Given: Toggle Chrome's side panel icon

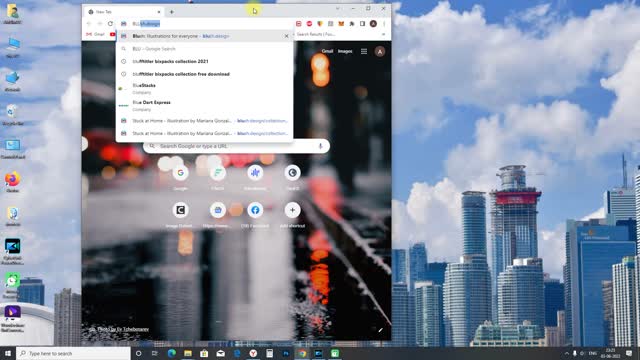Looking at the screenshot, I should [362, 24].
